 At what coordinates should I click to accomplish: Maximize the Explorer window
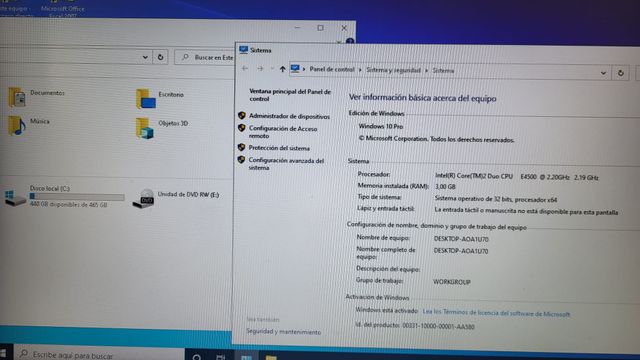click(x=320, y=28)
